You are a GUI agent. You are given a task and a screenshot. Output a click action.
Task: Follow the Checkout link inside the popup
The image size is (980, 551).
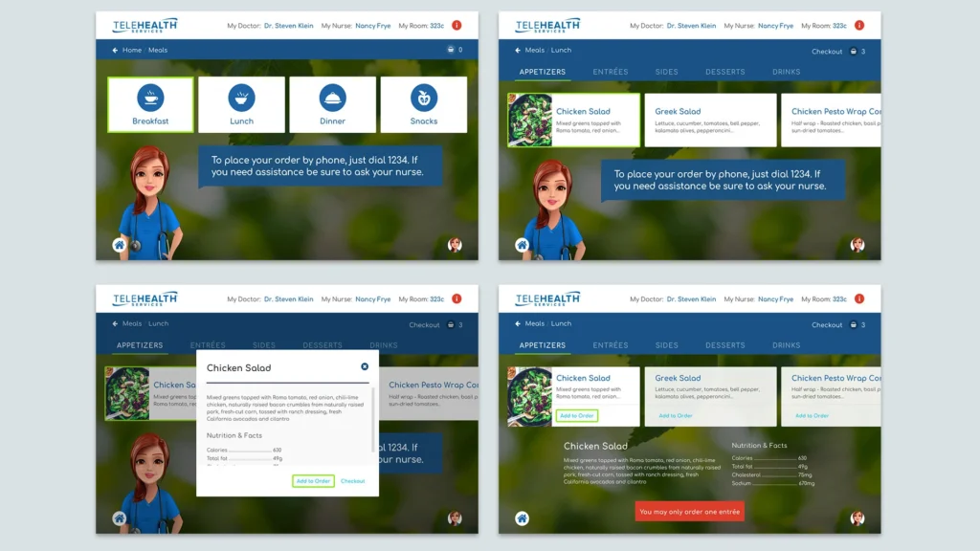pyautogui.click(x=352, y=480)
